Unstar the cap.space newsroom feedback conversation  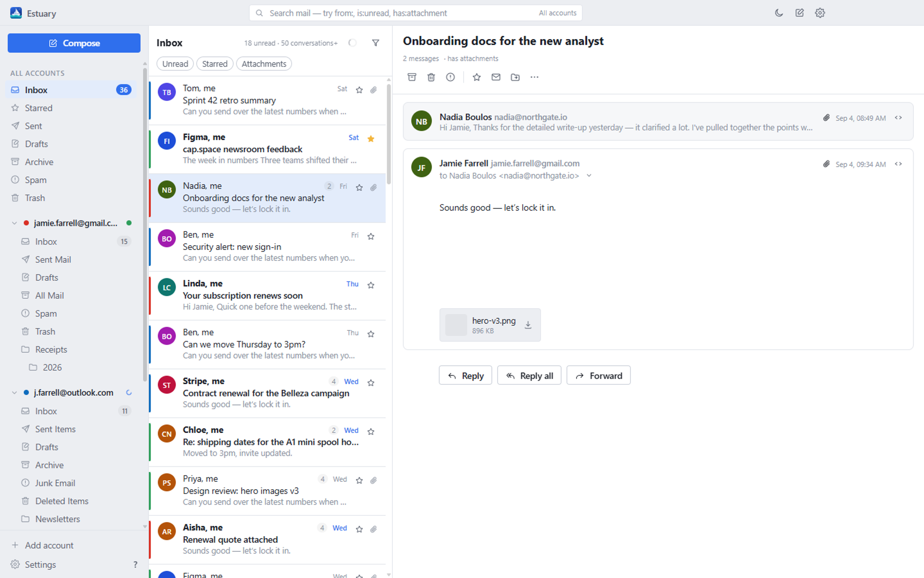371,138
